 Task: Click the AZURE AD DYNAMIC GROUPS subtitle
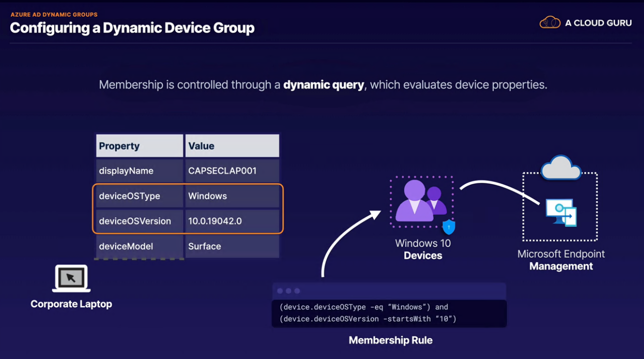pyautogui.click(x=54, y=15)
